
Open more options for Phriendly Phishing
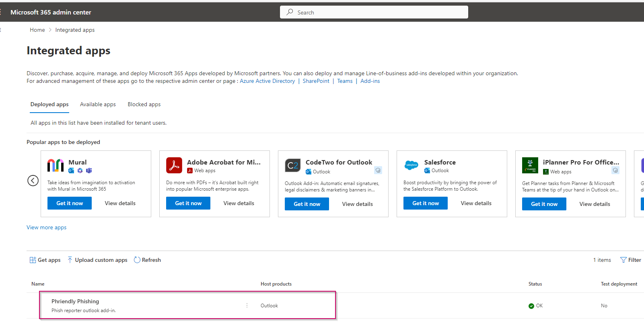click(247, 305)
